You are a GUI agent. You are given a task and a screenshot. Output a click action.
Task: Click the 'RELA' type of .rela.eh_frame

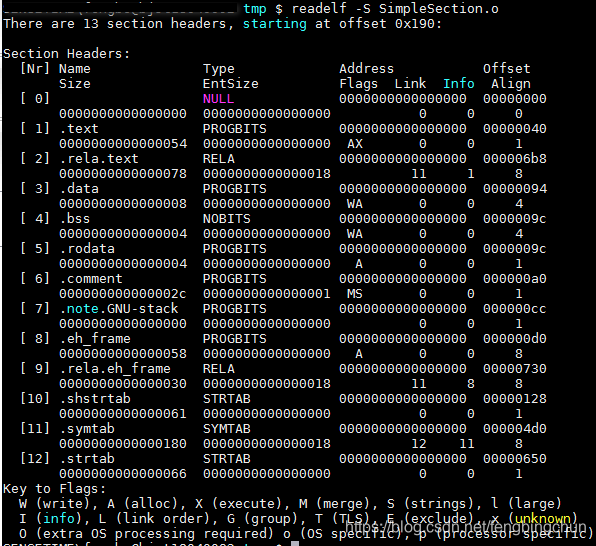pos(219,368)
